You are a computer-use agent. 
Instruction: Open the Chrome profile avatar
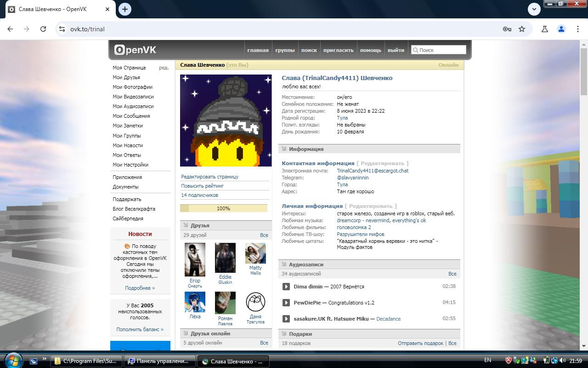561,29
